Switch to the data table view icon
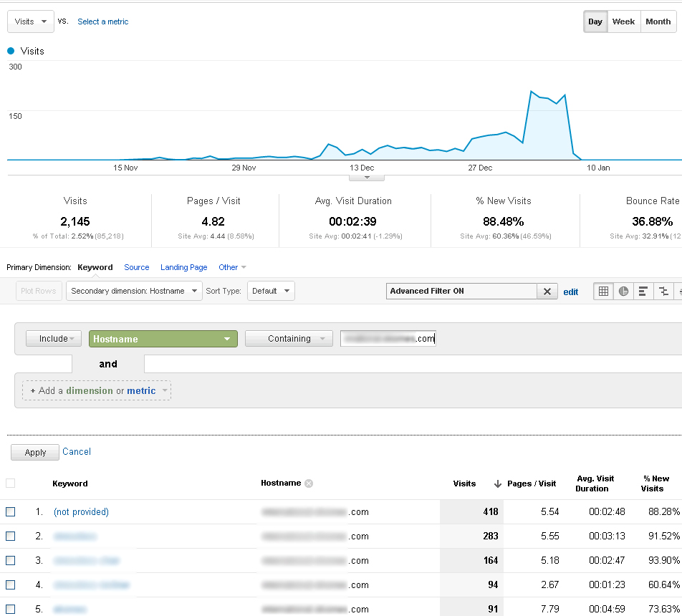This screenshot has height=616, width=682. 603,292
